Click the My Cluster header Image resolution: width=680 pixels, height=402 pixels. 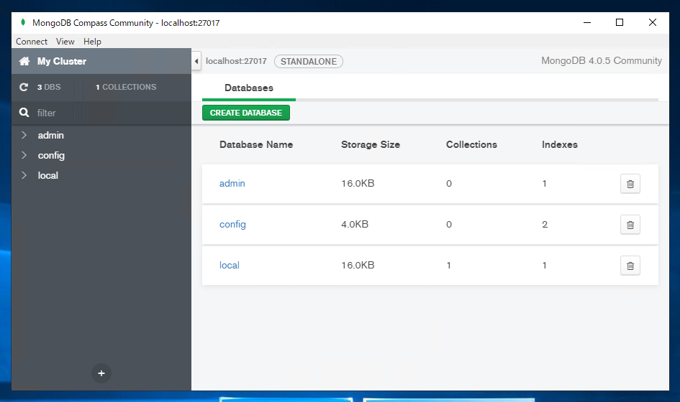coord(101,61)
